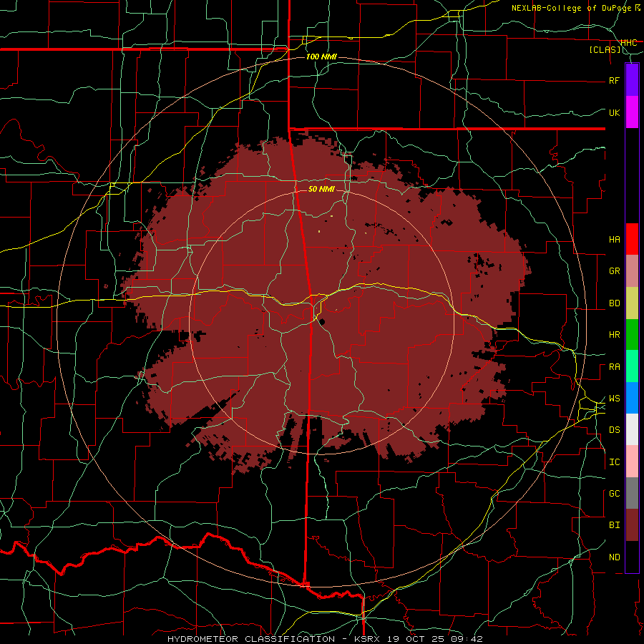Click the HA legend label
Viewport: 644px width, 644px height.
coord(614,240)
